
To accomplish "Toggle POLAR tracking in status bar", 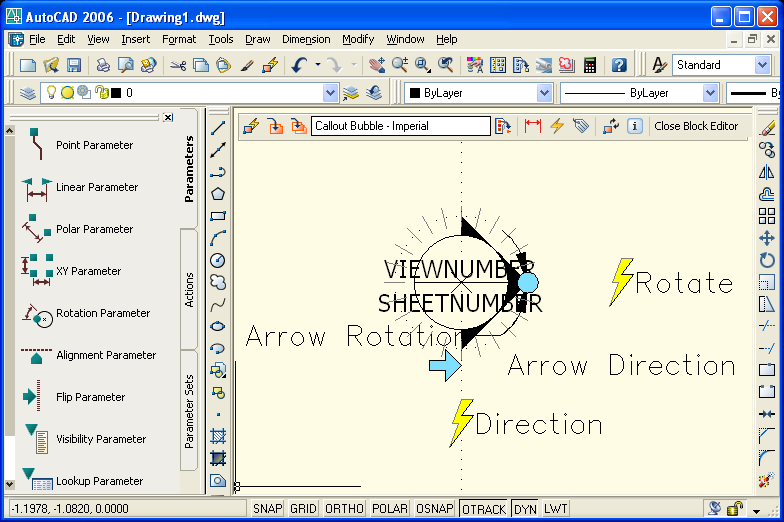I will 390,509.
